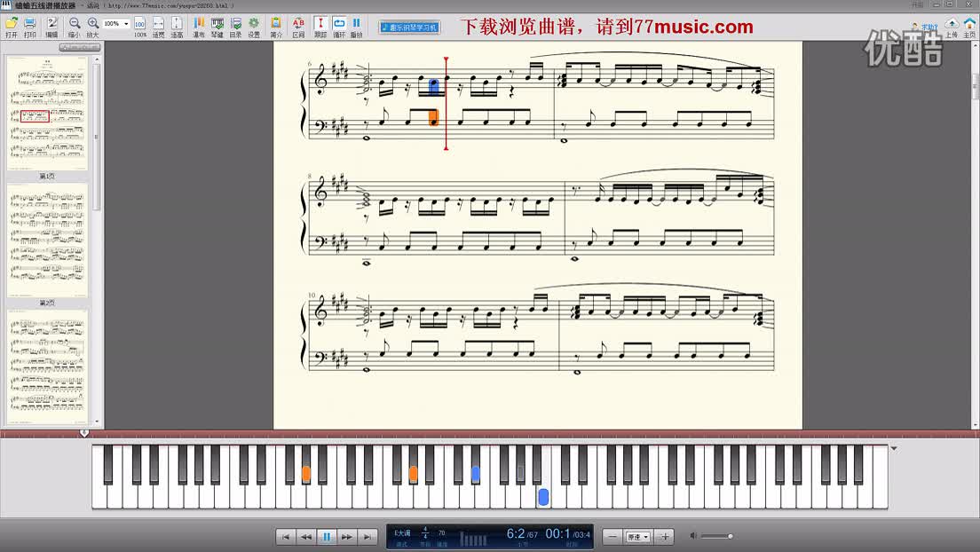
Task: Skip to beginning of the piece
Action: (286, 536)
